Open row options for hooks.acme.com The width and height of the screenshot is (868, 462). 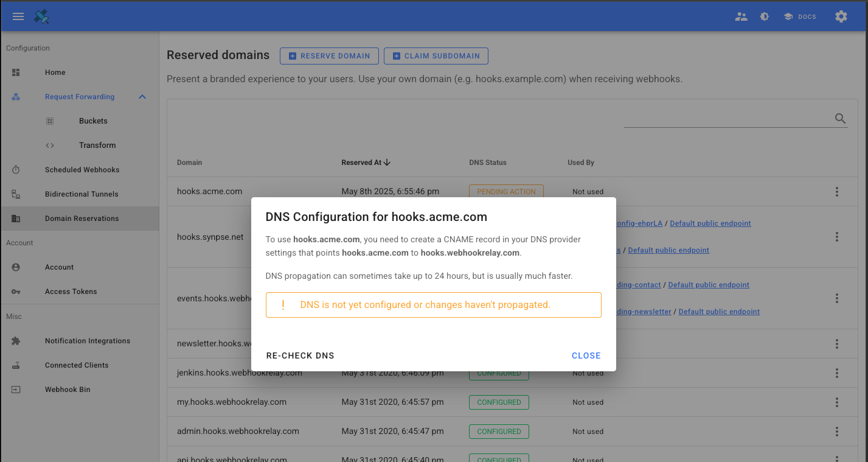point(837,192)
